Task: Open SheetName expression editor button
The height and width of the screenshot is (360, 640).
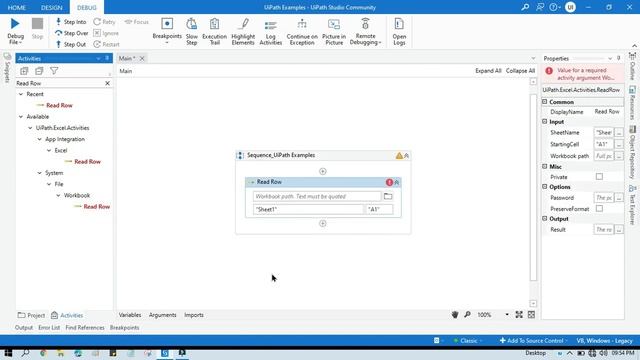Action: (619, 133)
